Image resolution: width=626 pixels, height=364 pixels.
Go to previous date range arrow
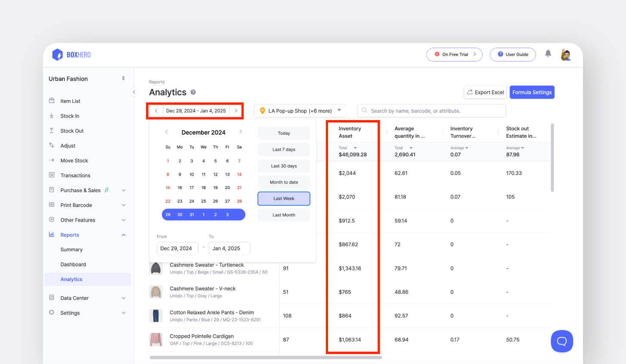(156, 111)
